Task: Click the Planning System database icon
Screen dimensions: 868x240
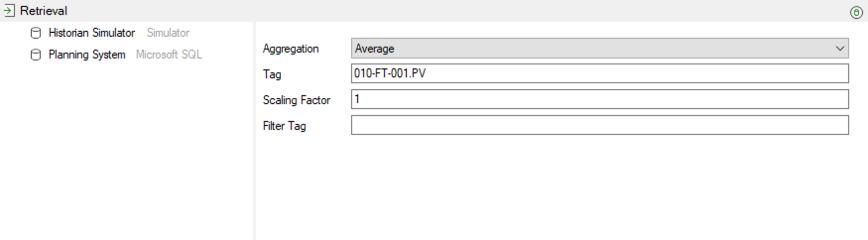Action: click(36, 55)
